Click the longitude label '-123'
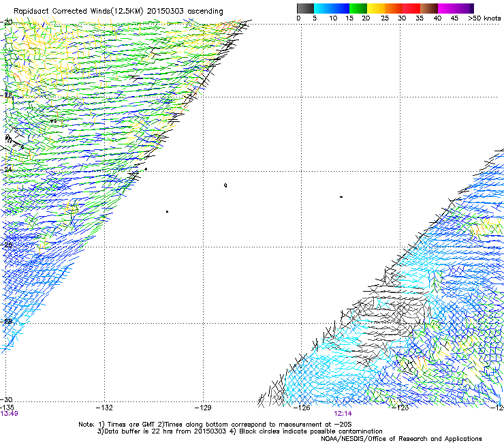The height and width of the screenshot is (443, 504). pos(400,408)
